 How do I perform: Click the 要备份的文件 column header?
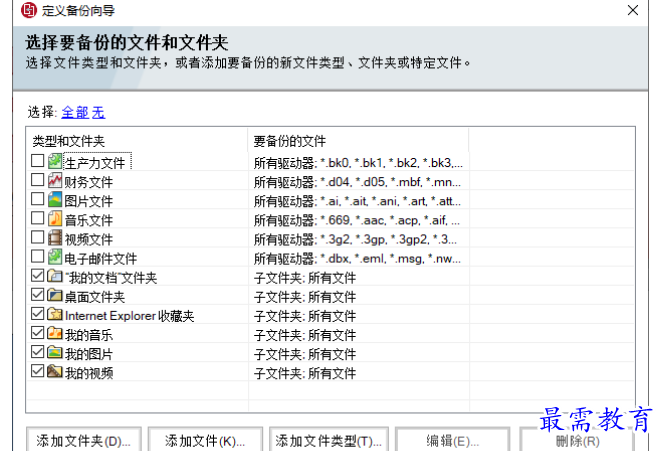(358, 141)
